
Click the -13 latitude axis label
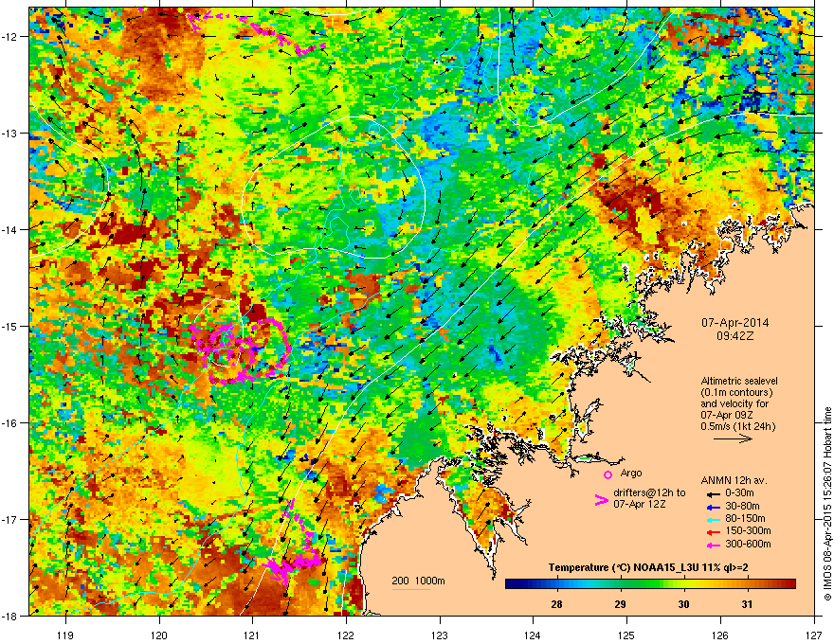tap(10, 133)
